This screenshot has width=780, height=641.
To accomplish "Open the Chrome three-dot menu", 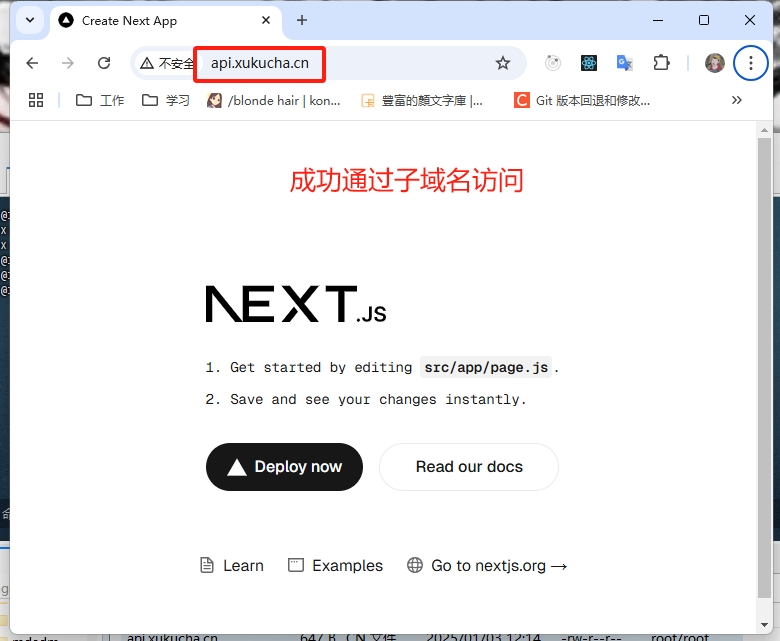I will pos(751,63).
